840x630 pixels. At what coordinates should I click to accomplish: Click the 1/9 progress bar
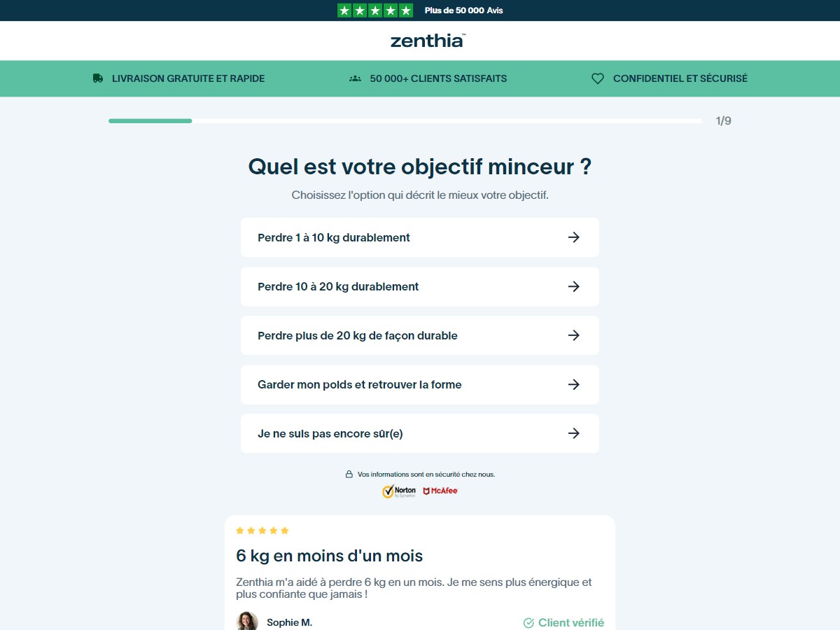(405, 121)
